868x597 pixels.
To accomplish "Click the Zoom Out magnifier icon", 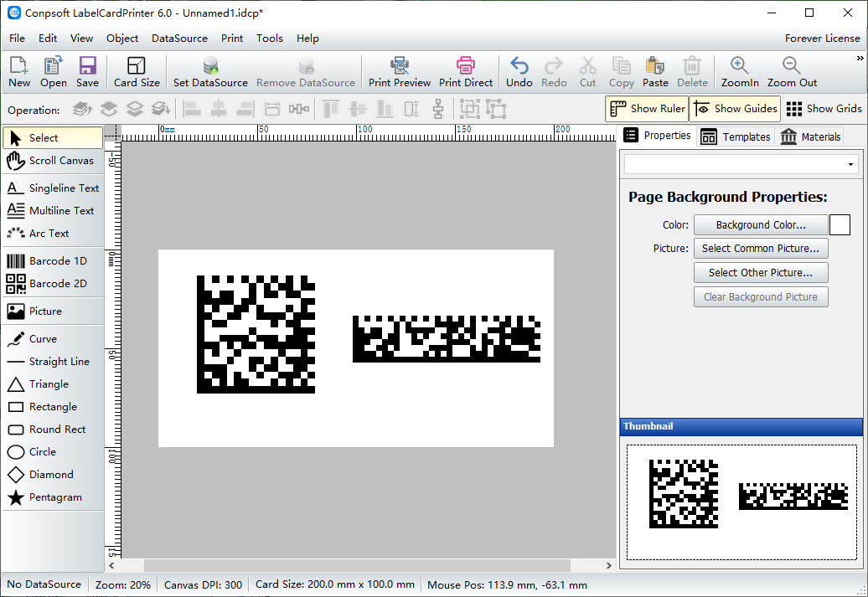I will tap(792, 72).
